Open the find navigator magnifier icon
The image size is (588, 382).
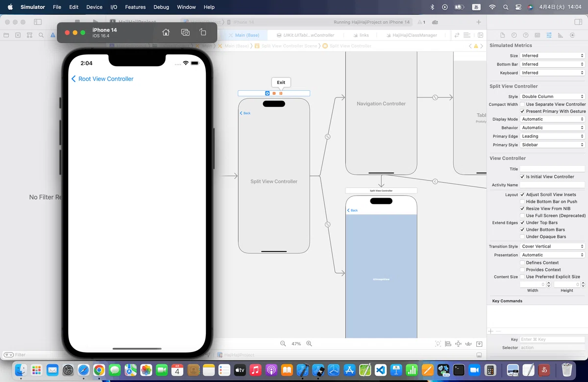41,35
